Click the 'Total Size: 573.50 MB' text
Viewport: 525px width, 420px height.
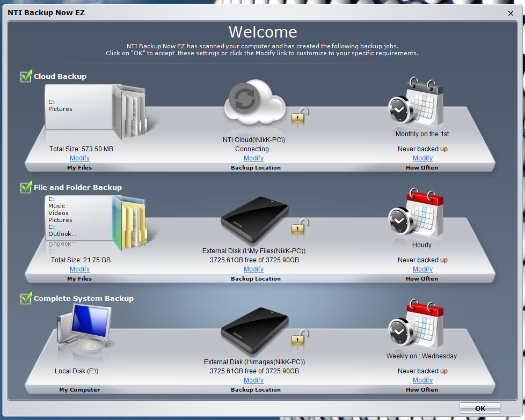[x=82, y=149]
